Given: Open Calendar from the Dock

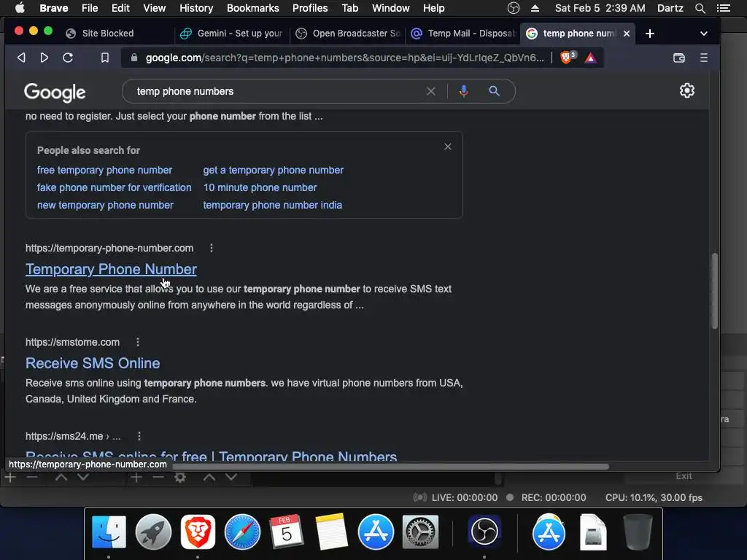Looking at the screenshot, I should click(286, 532).
